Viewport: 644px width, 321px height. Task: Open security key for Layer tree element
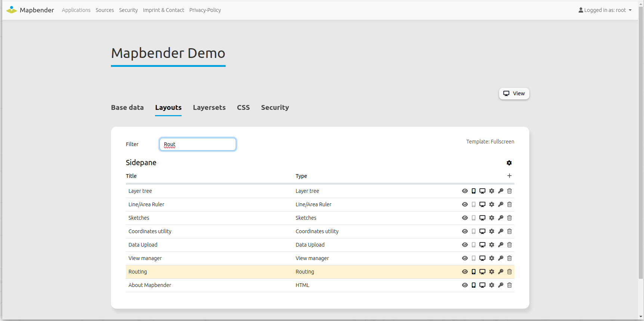pyautogui.click(x=501, y=191)
